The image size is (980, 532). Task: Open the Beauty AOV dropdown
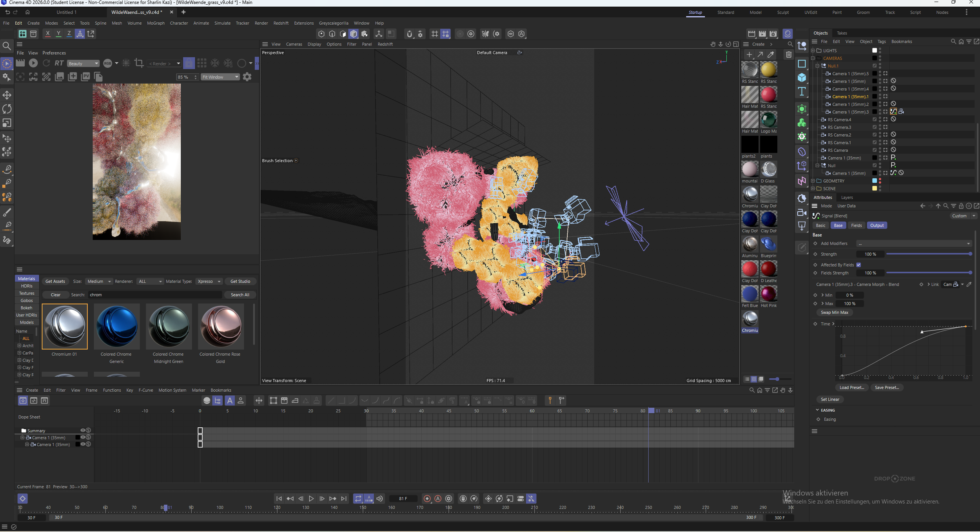83,64
